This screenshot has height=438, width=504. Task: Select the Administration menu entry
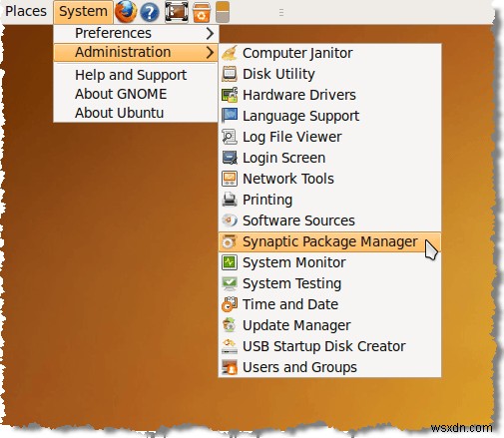pyautogui.click(x=136, y=52)
